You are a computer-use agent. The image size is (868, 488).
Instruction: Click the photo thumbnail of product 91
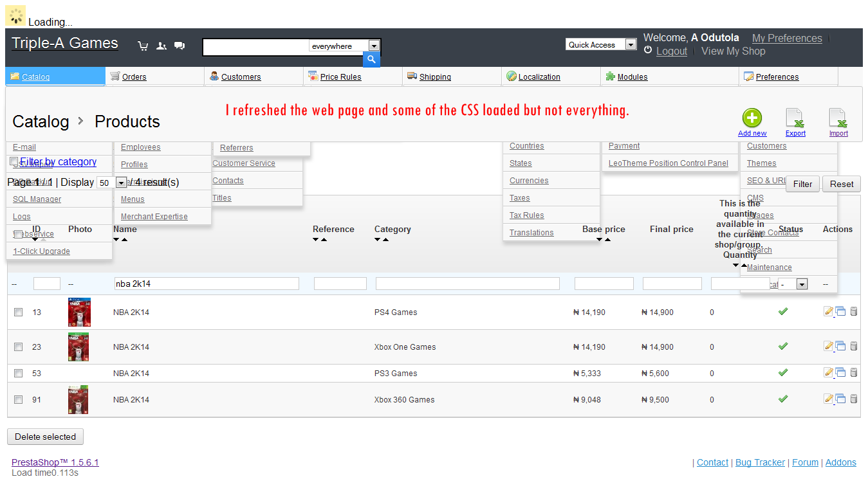(78, 399)
